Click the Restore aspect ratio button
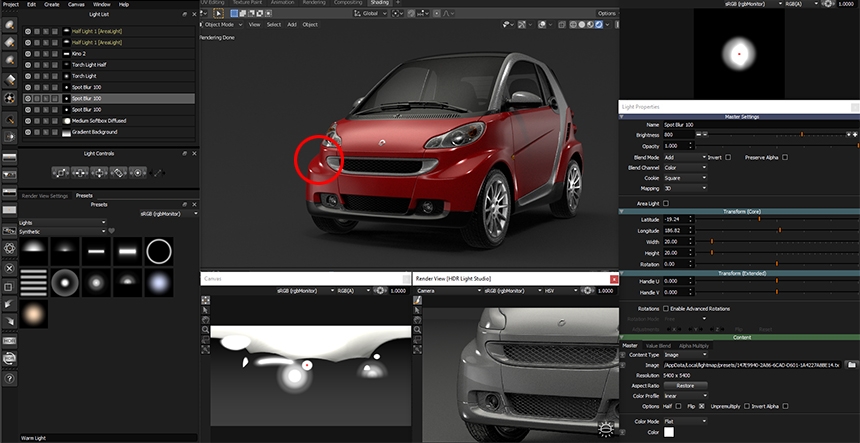The image size is (860, 443). pos(685,385)
